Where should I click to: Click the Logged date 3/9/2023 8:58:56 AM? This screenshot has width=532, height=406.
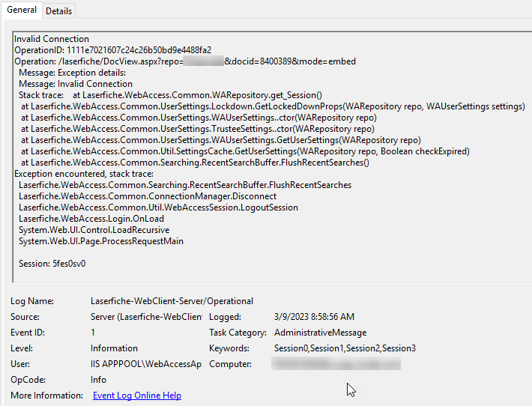point(314,316)
